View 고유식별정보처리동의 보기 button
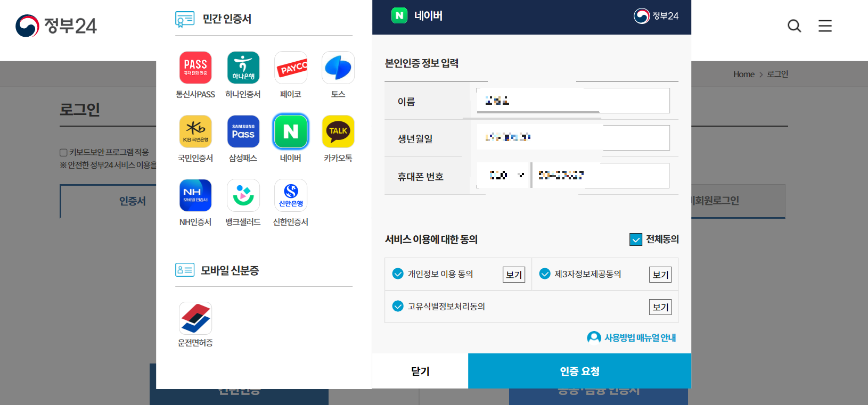 click(660, 307)
